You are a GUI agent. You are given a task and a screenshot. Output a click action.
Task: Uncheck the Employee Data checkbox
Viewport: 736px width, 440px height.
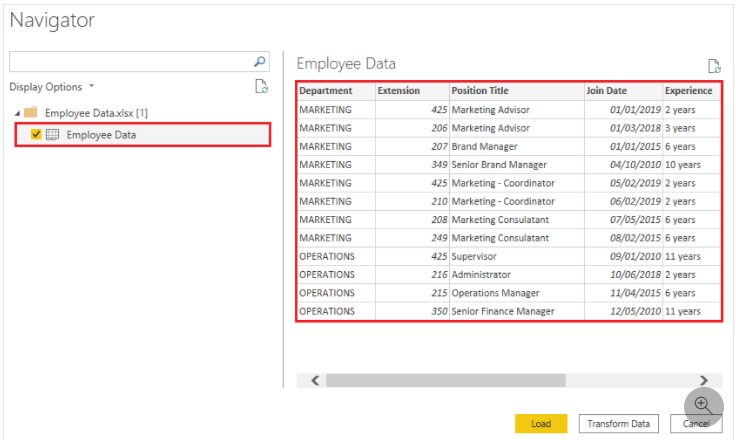click(36, 134)
